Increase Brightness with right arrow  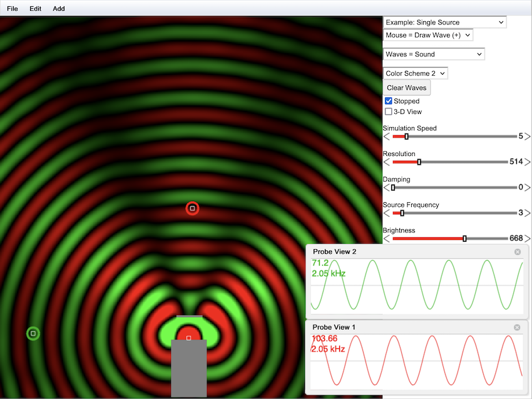coord(527,239)
